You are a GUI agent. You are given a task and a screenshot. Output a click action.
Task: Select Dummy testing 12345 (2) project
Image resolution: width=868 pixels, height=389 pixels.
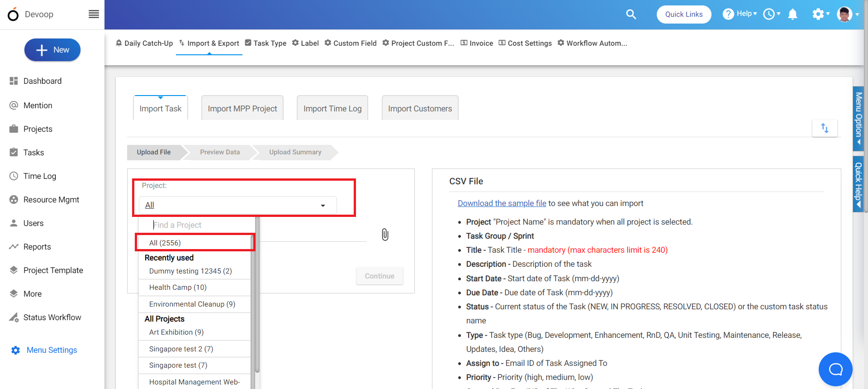coord(195,271)
